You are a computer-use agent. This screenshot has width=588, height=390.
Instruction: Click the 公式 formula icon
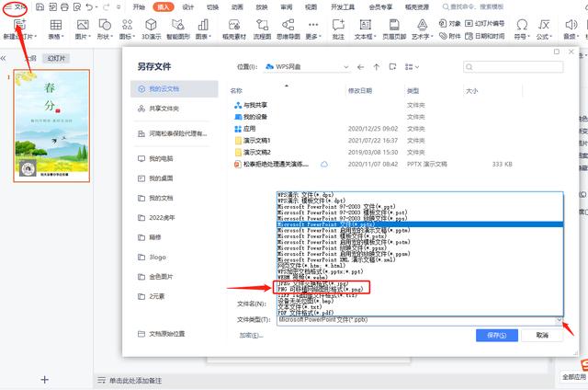543,25
